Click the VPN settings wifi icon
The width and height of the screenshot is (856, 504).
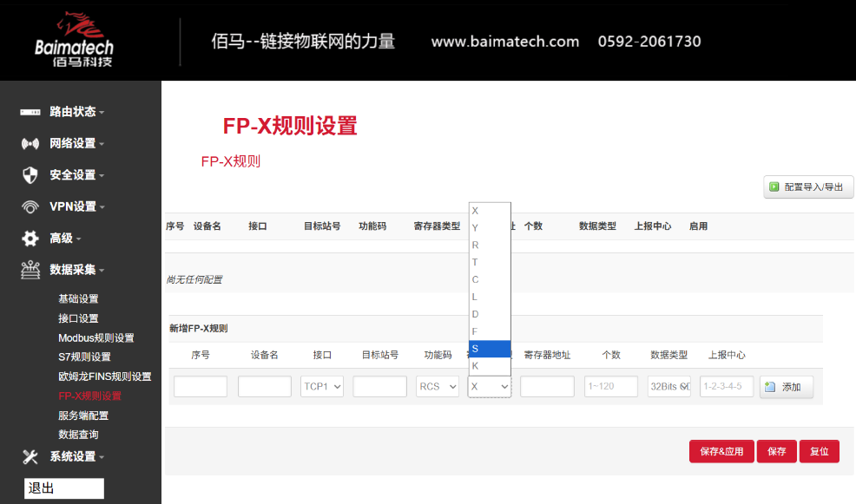pyautogui.click(x=30, y=206)
